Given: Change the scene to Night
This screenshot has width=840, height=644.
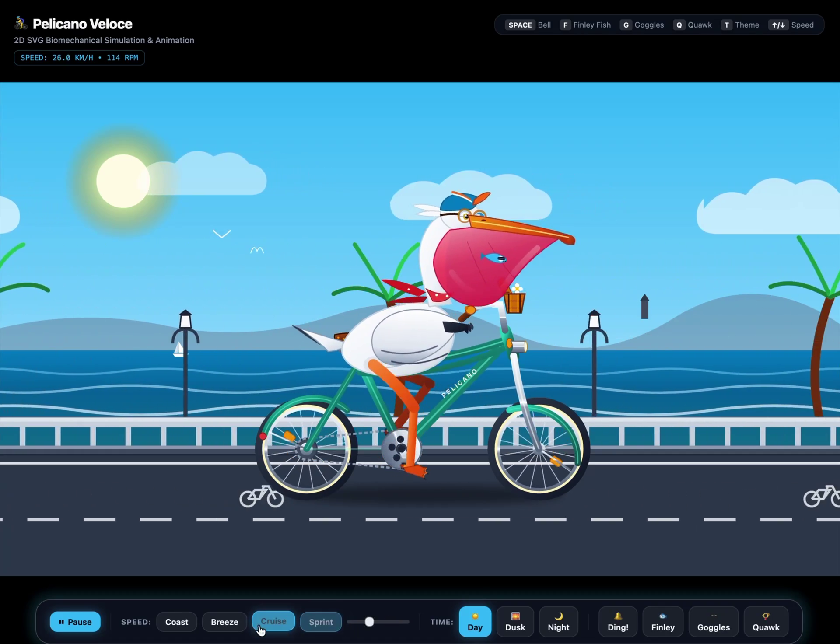Looking at the screenshot, I should [559, 622].
